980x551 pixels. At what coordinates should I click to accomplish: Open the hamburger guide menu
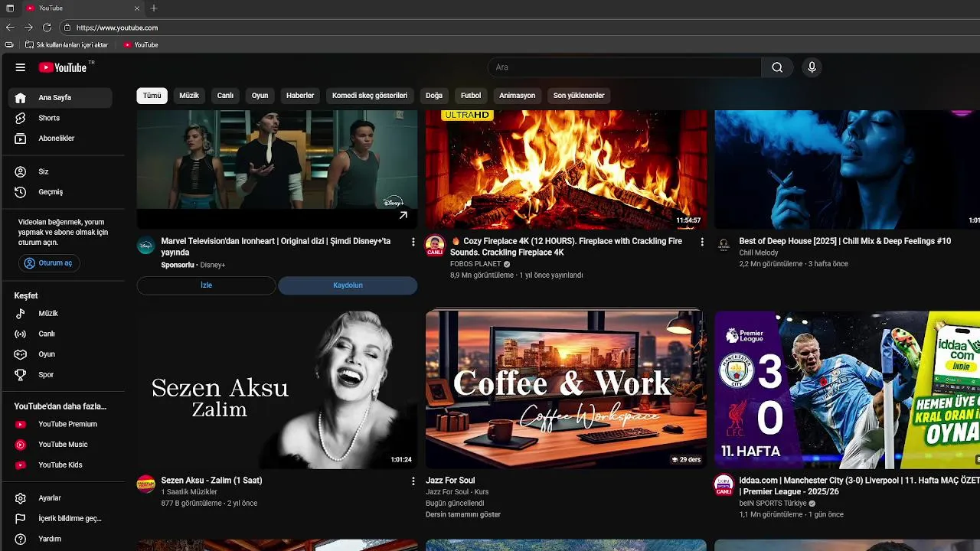[21, 67]
